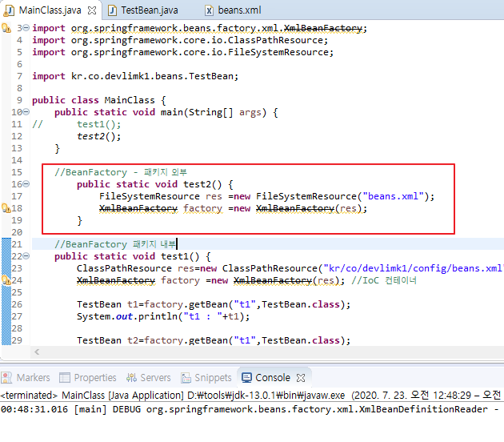504x442 pixels.
Task: Click the Markers view icon
Action: click(x=6, y=378)
